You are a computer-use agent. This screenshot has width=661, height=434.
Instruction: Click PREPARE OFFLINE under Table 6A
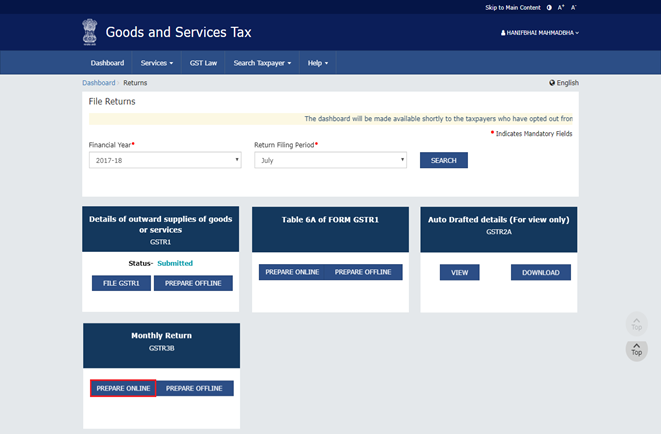tap(363, 272)
